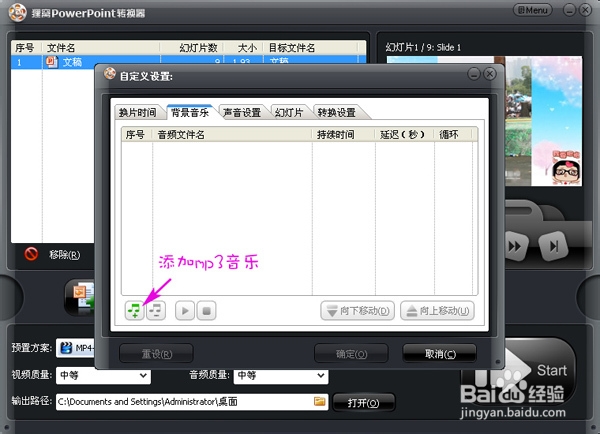Click the 序号 column header in audio list
This screenshot has width=600, height=434.
[x=137, y=135]
